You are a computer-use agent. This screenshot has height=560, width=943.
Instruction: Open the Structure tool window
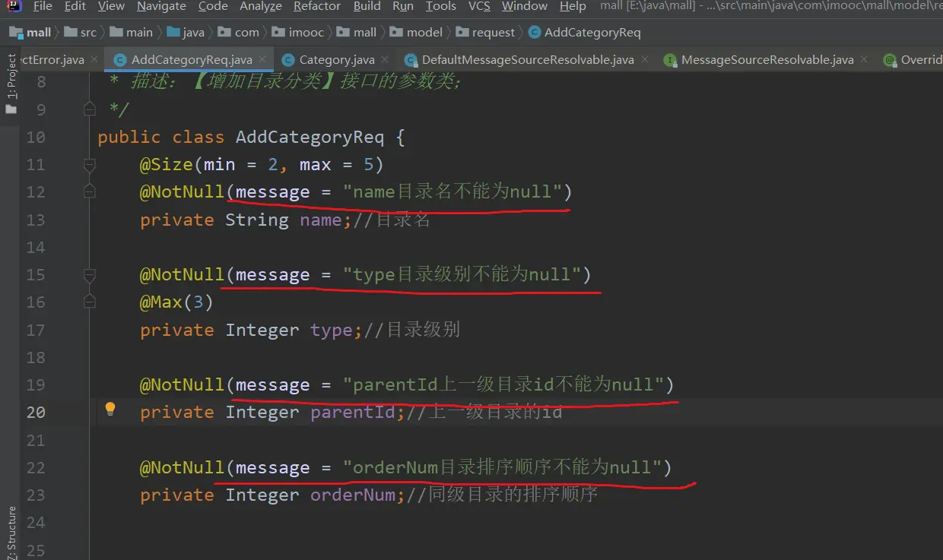[11, 532]
